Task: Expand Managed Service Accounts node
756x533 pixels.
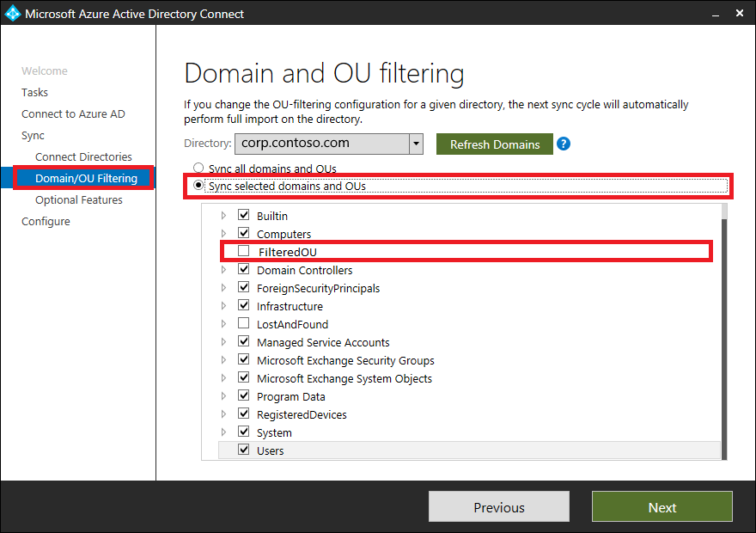Action: point(223,342)
